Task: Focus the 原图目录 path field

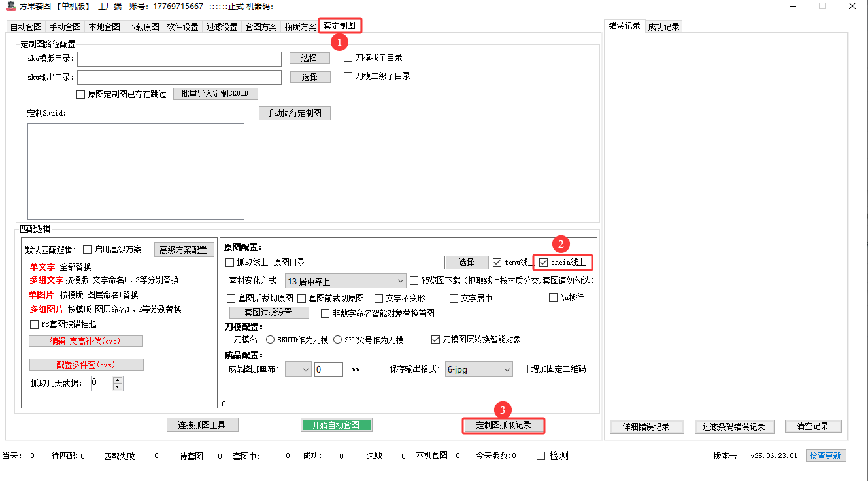Action: (x=378, y=262)
